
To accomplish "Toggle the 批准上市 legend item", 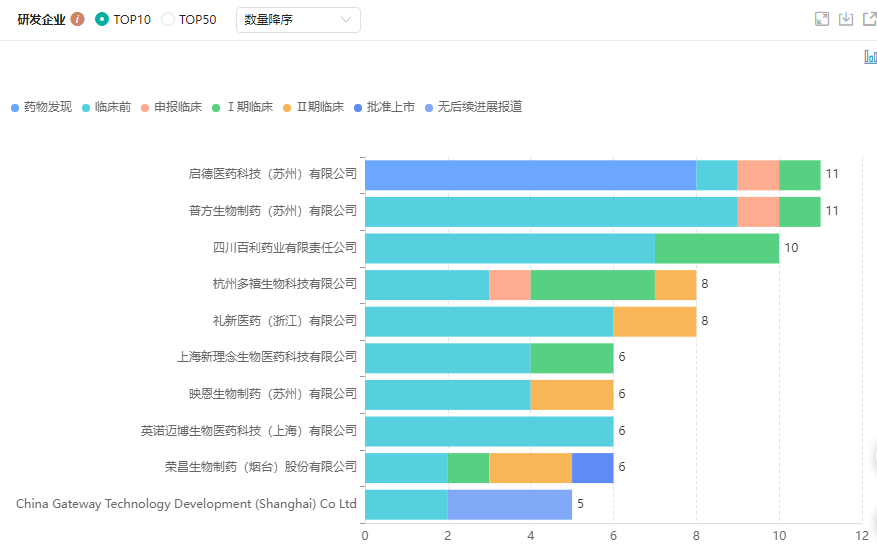I will tap(385, 107).
